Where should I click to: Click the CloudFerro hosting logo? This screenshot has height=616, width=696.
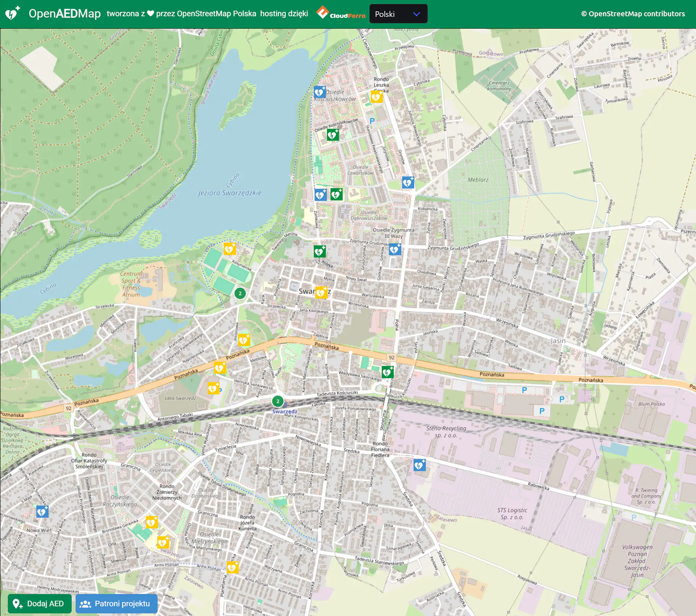click(x=340, y=13)
